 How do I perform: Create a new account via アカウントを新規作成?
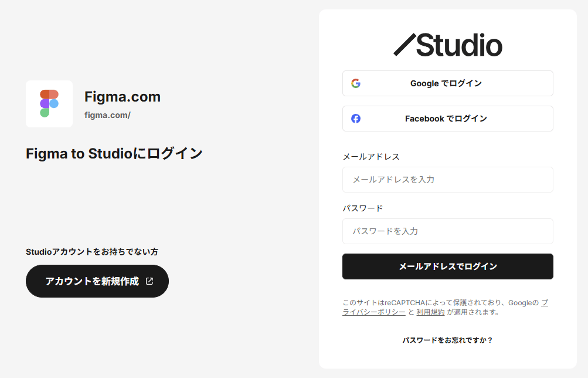(x=97, y=281)
